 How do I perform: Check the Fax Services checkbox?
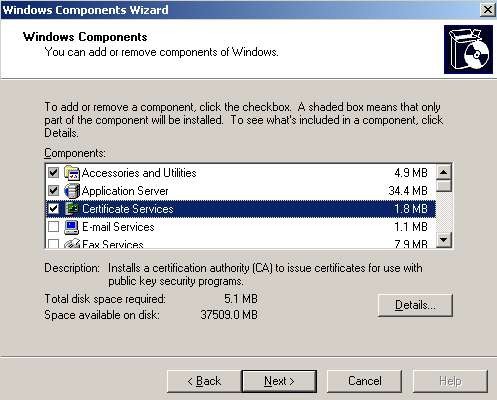point(53,244)
